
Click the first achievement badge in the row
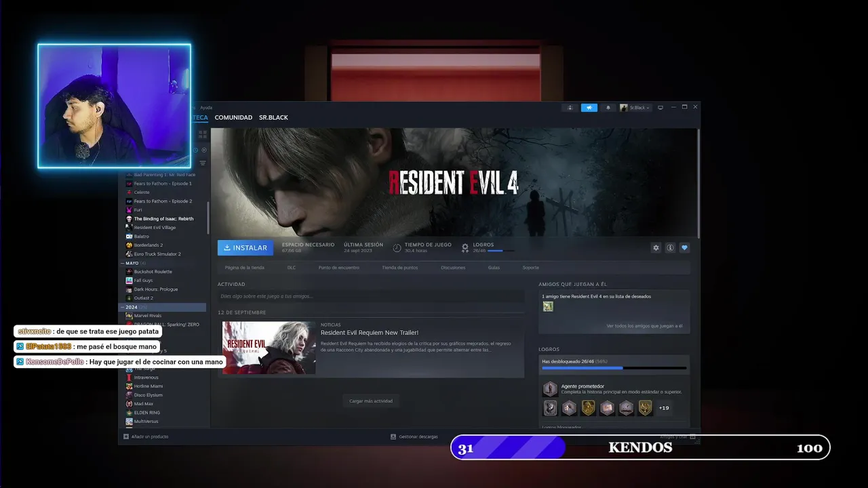[550, 408]
